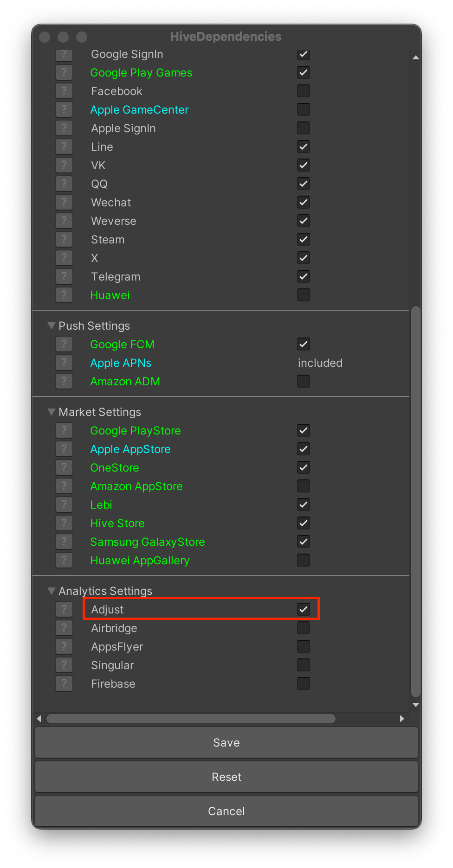This screenshot has height=868, width=453.
Task: Click the help icon next to Adjust
Action: (x=64, y=609)
